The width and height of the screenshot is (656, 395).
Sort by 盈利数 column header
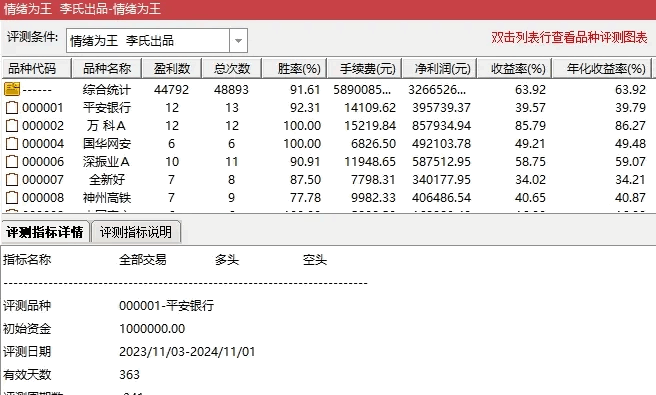[x=172, y=68]
